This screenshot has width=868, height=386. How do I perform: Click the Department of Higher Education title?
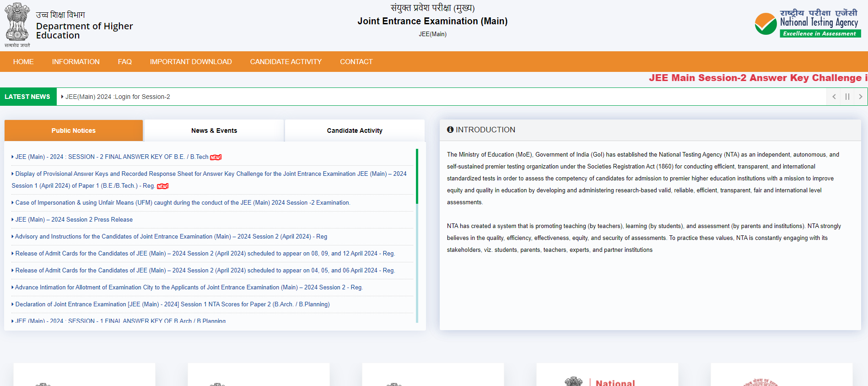click(85, 31)
